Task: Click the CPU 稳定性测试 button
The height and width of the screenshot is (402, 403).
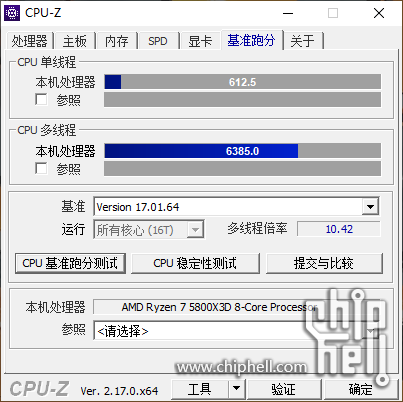Action: (x=195, y=263)
